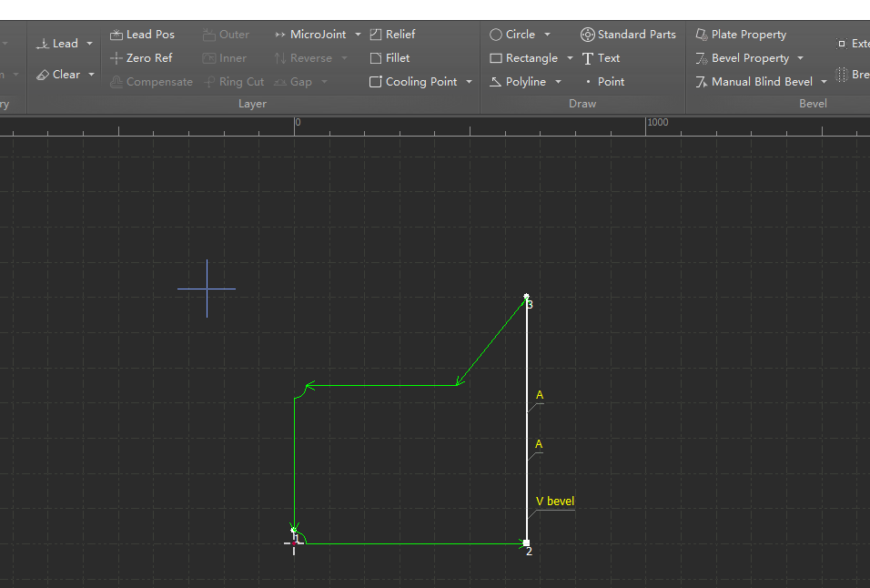Activate the Zero Ref tool
870x588 pixels.
point(141,58)
